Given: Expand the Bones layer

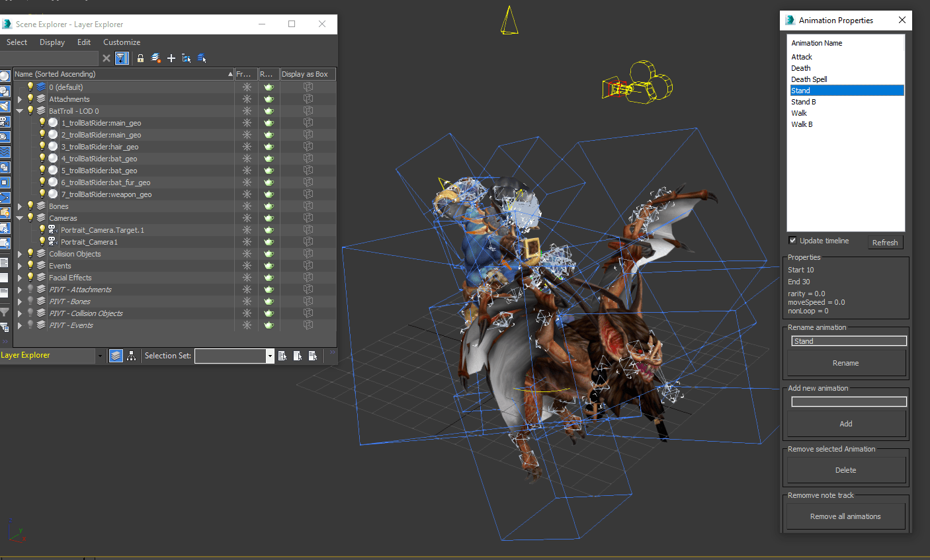Looking at the screenshot, I should point(20,206).
